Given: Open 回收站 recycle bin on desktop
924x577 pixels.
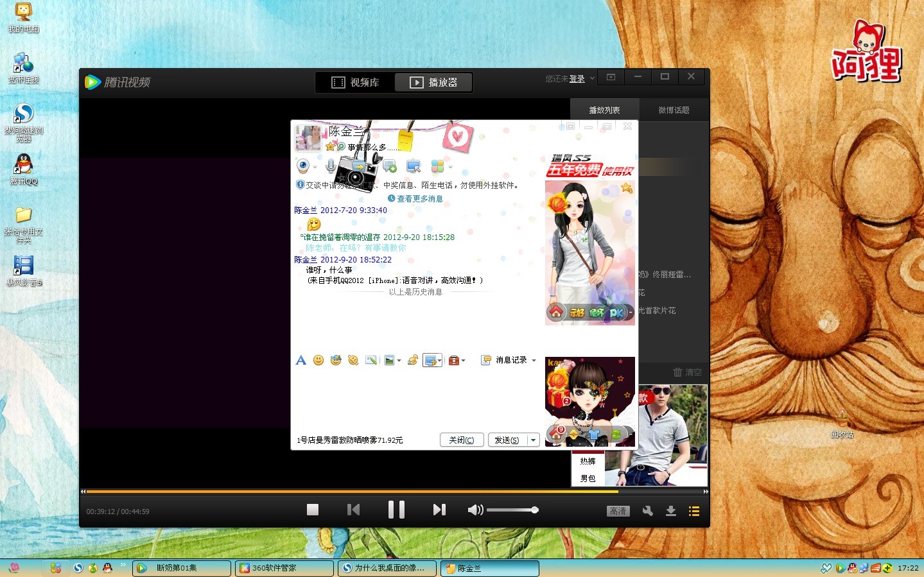Looking at the screenshot, I should [842, 423].
